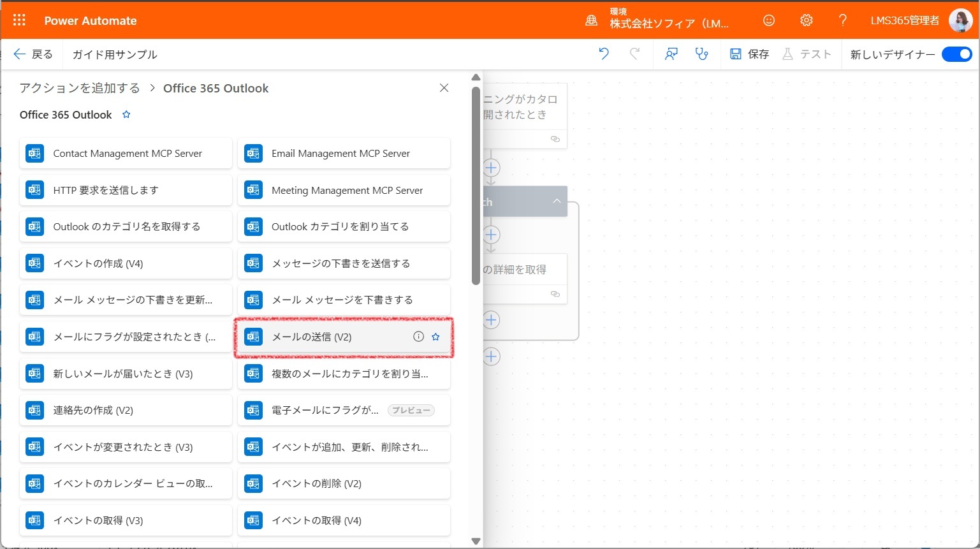This screenshot has width=980, height=549.
Task: Click the アクションを追加する breadcrumb
Action: tap(80, 88)
